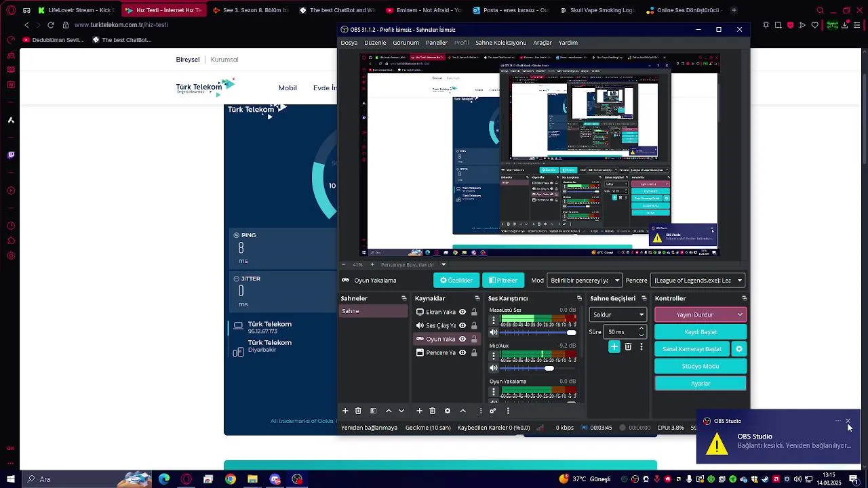Open Paneller menu in OBS
The image size is (868, 488).
tap(437, 43)
